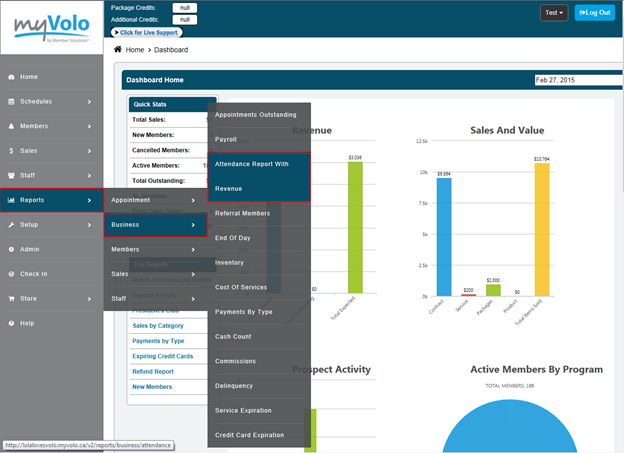Open the Test user dropdown
The height and width of the screenshot is (453, 624).
554,13
